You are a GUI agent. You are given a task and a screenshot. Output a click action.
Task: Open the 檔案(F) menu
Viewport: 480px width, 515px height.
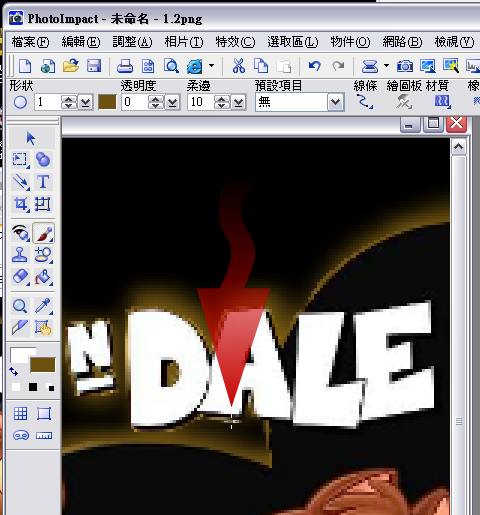pos(30,42)
